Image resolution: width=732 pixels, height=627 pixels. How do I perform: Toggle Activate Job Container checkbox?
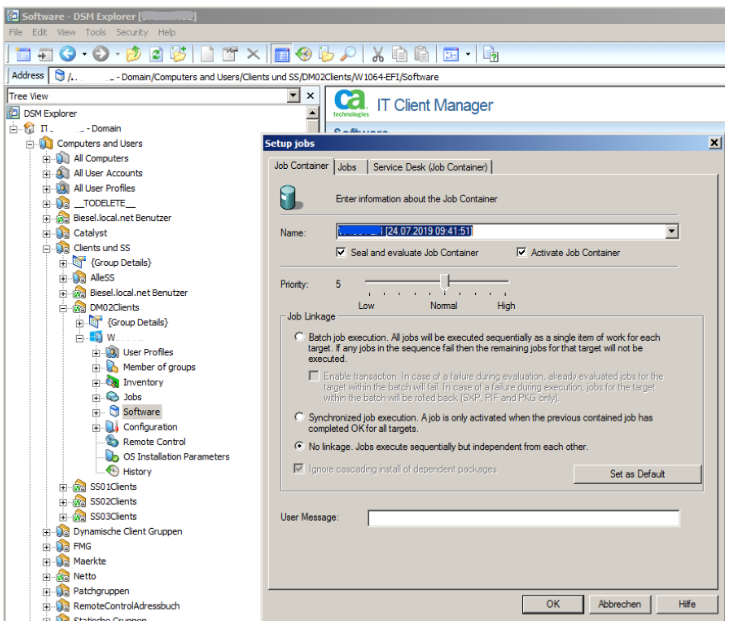pos(521,253)
